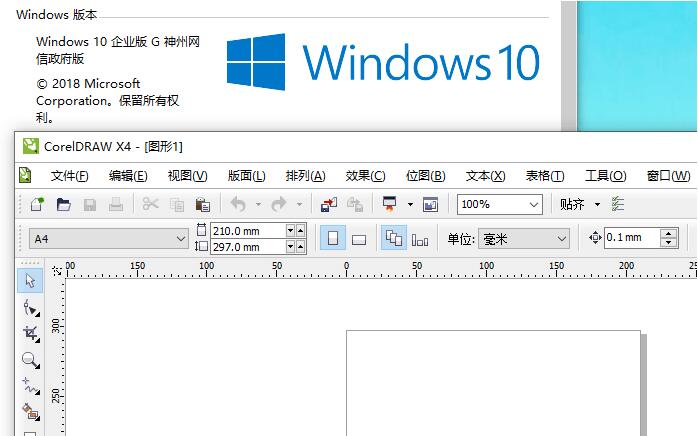698x436 pixels.
Task: Click the CorelDRAW X4 title bar icon
Action: [x=31, y=146]
